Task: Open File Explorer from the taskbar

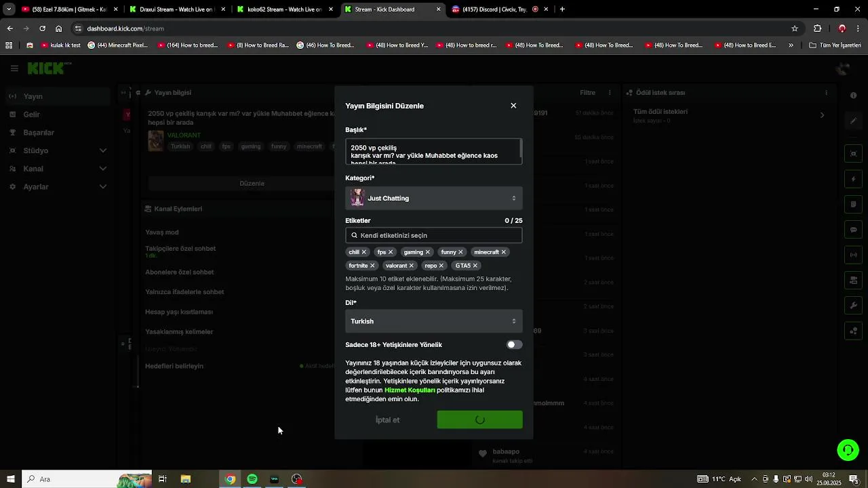Action: pyautogui.click(x=185, y=479)
